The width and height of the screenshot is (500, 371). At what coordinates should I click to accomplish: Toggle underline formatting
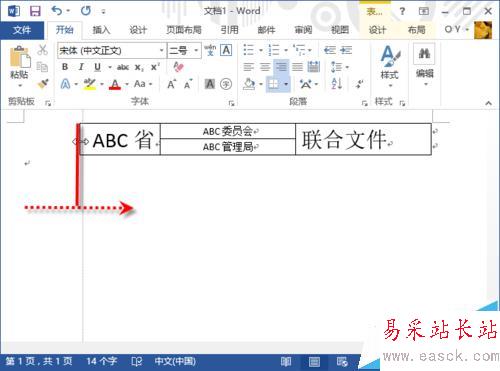pos(97,67)
